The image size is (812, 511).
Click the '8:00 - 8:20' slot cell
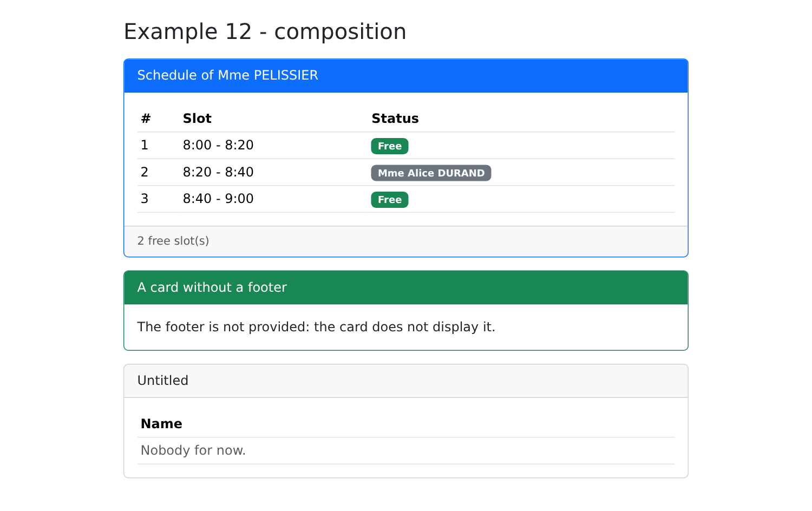coord(274,146)
